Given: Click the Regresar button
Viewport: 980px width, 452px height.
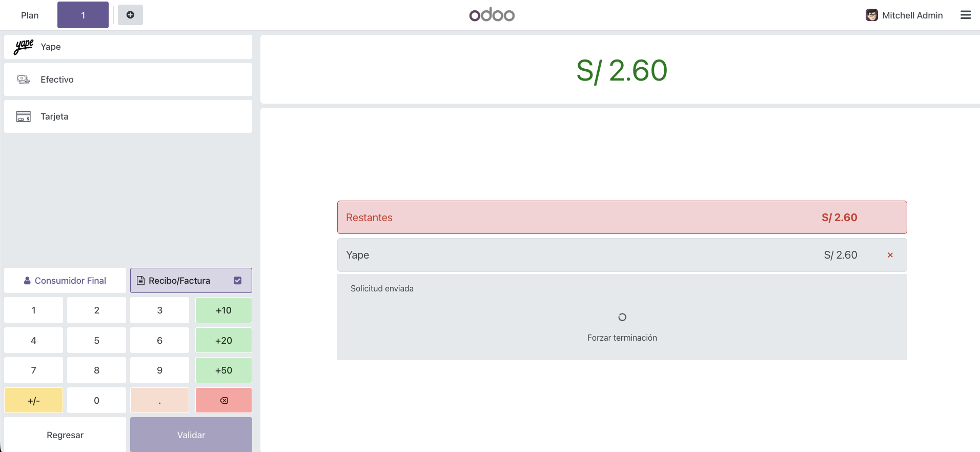Looking at the screenshot, I should pos(65,435).
